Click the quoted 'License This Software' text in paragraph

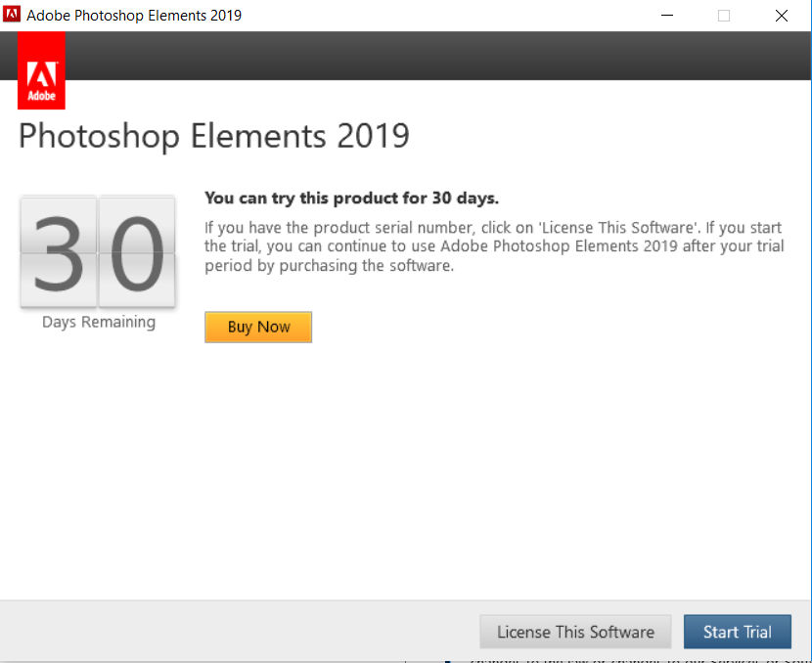coord(608,228)
